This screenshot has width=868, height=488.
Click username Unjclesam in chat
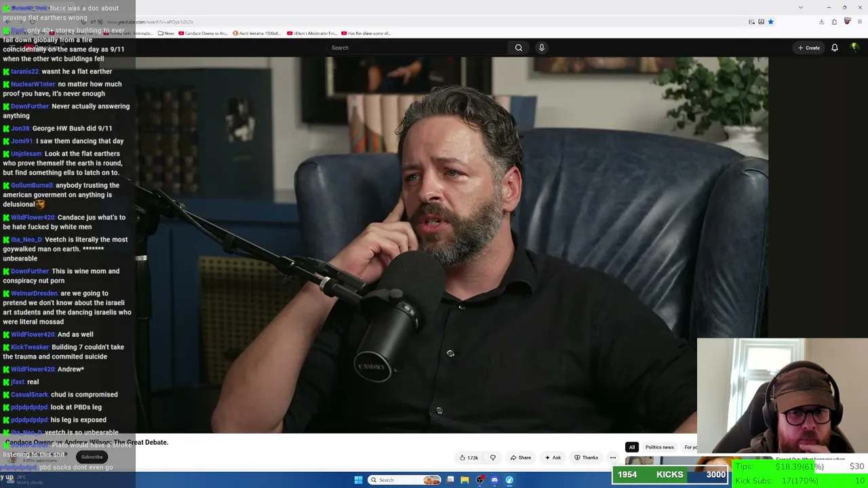tap(26, 154)
